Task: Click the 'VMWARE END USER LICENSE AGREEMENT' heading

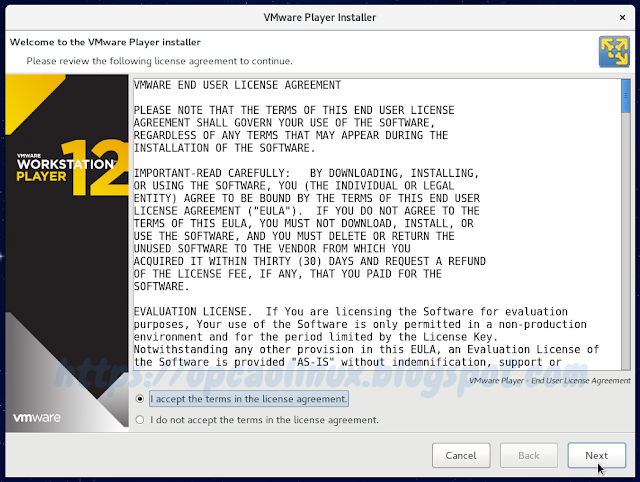Action: (x=238, y=85)
